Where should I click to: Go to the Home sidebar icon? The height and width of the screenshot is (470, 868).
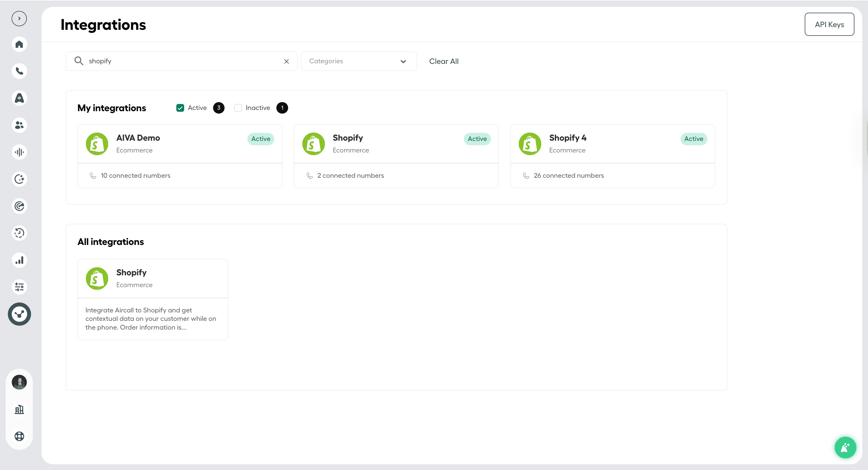click(x=19, y=44)
